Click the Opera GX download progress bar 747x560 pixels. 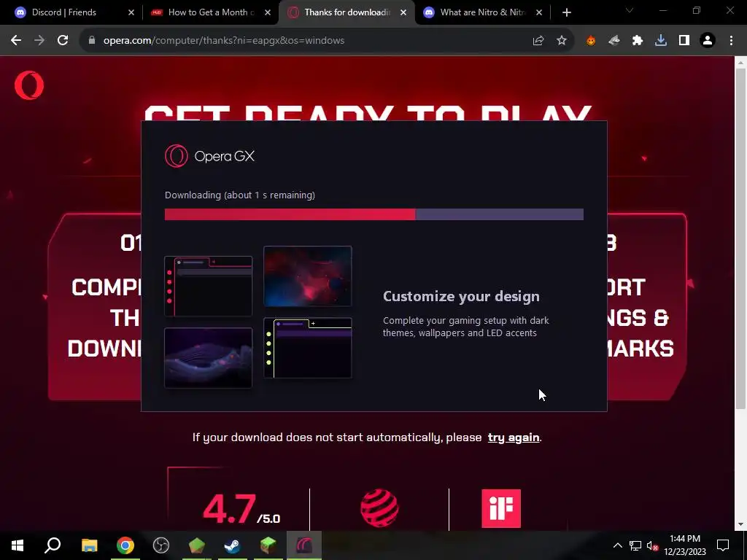pos(374,214)
